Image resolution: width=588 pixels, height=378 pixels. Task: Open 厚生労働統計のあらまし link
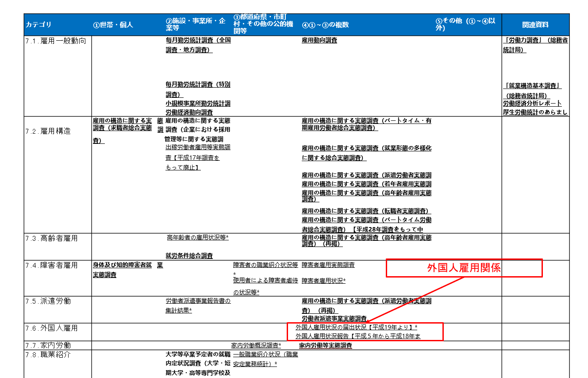535,112
